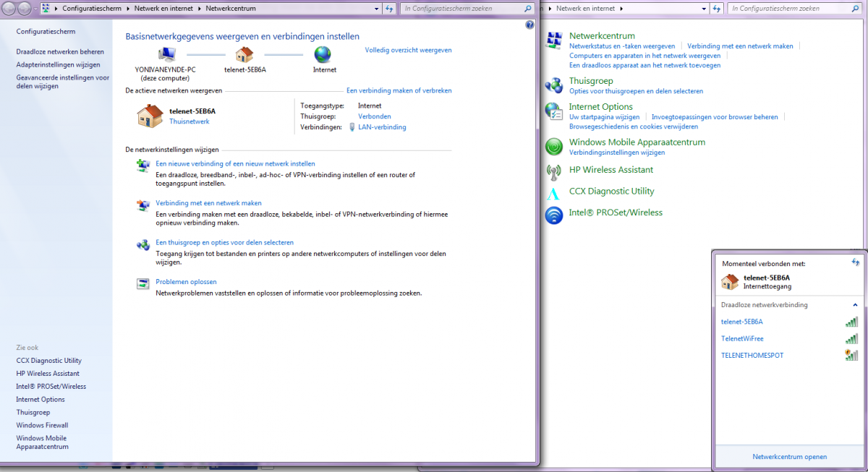Open Adapterinstellingen wijzigen in sidebar

tap(58, 64)
